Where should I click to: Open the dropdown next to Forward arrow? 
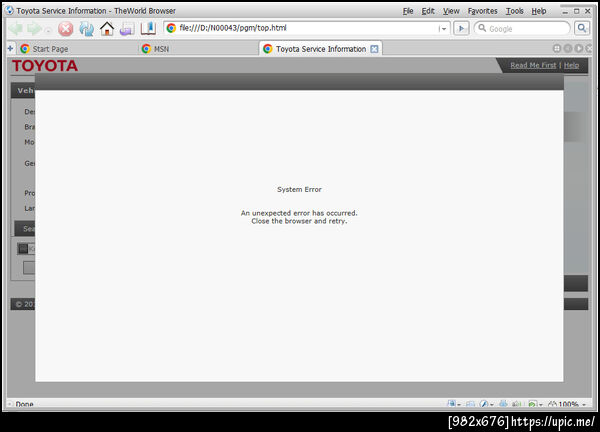coord(48,29)
